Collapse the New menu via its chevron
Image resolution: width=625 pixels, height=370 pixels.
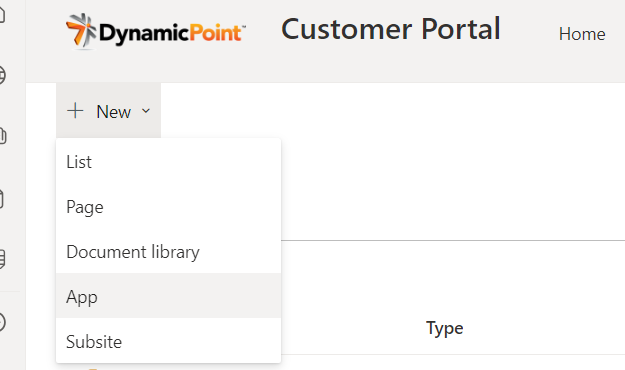(x=146, y=110)
